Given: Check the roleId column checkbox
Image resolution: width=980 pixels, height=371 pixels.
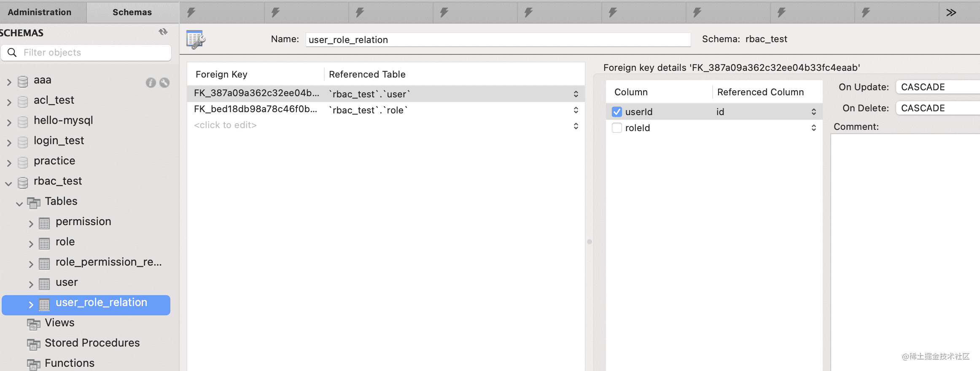Looking at the screenshot, I should coord(617,128).
